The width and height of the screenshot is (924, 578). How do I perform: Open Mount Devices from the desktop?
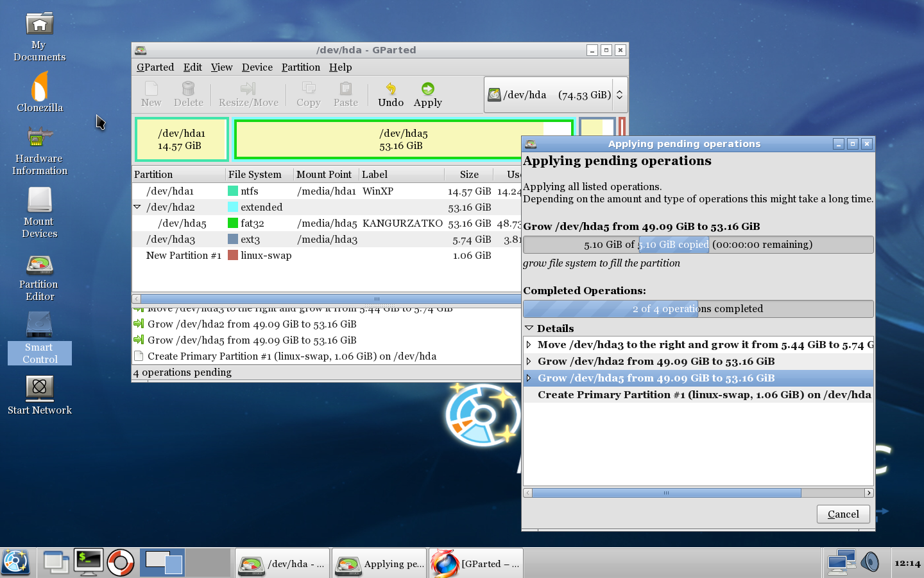tap(39, 212)
